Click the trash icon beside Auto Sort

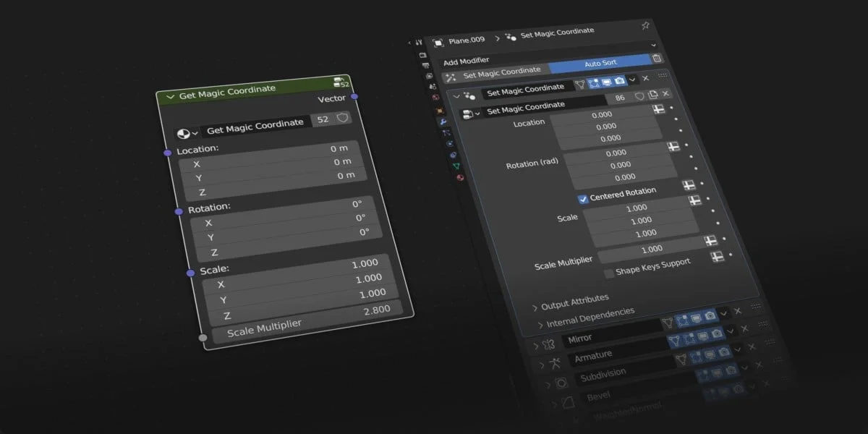[657, 59]
